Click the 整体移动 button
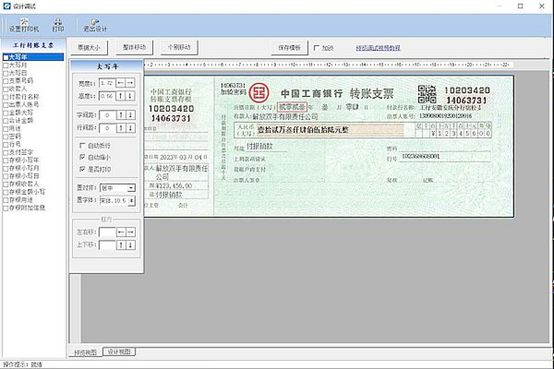The image size is (554, 369). (134, 47)
